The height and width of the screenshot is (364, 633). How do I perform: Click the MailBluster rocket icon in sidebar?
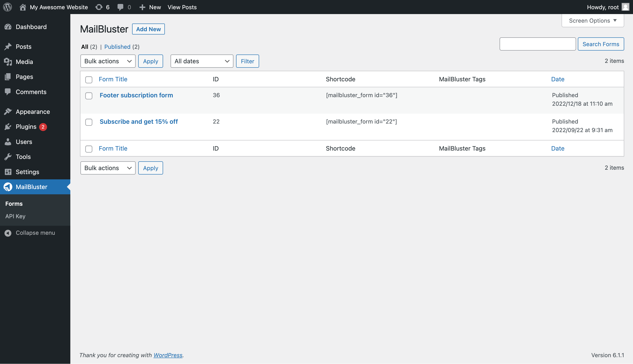[x=8, y=187]
